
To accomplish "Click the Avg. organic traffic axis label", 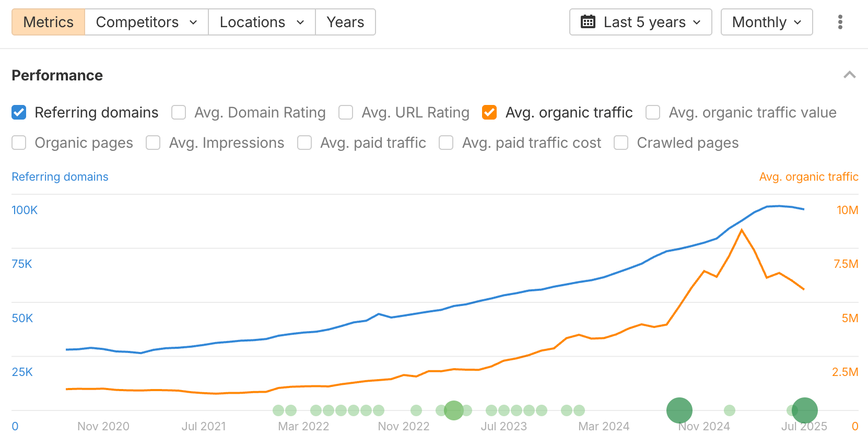I will (x=808, y=177).
